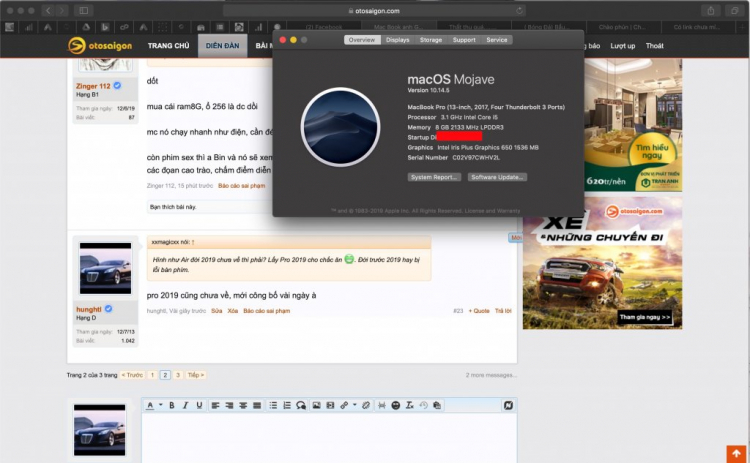Screen dimensions: 750x463
Task: Show all tabs overview in Safari
Action: 734,11
